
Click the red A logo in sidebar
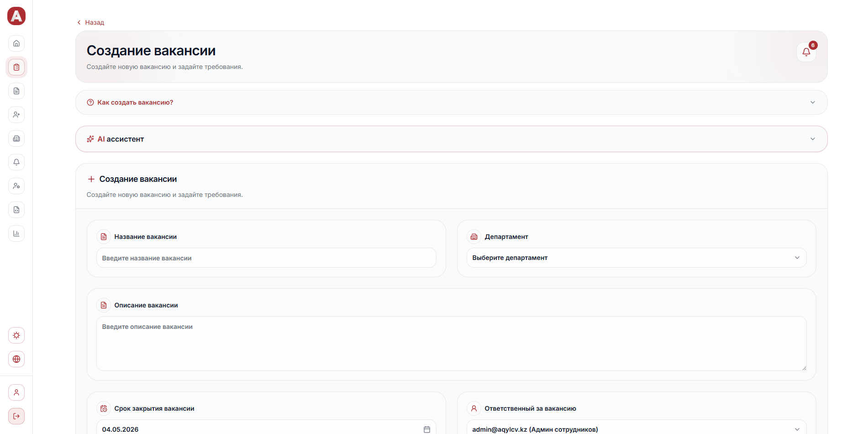click(x=16, y=16)
